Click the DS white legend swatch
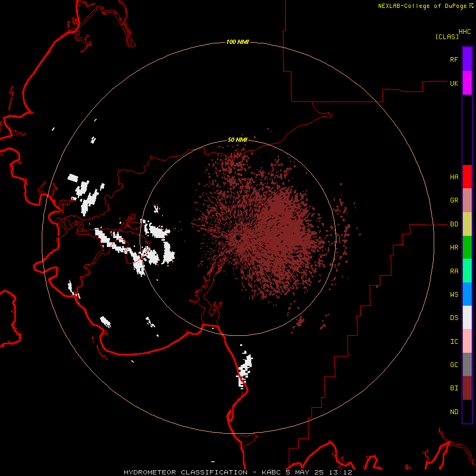 [467, 317]
